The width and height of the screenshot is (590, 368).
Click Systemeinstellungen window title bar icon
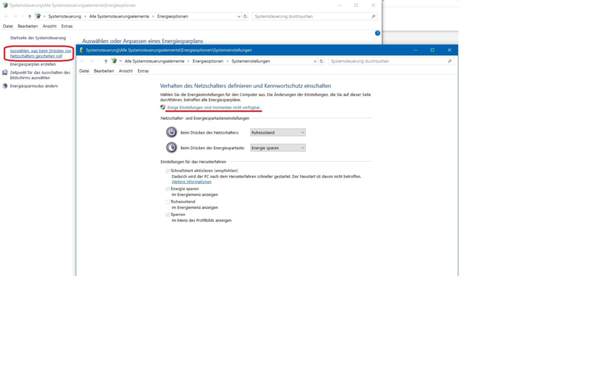[82, 50]
